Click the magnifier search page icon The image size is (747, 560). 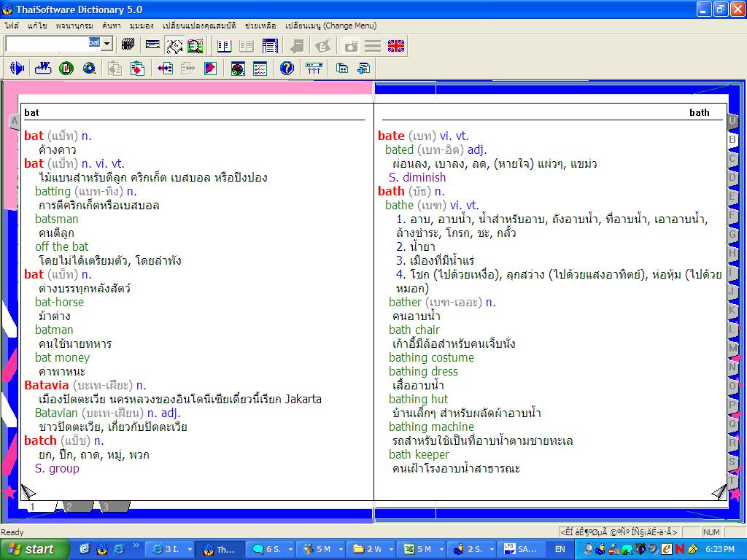coord(195,46)
